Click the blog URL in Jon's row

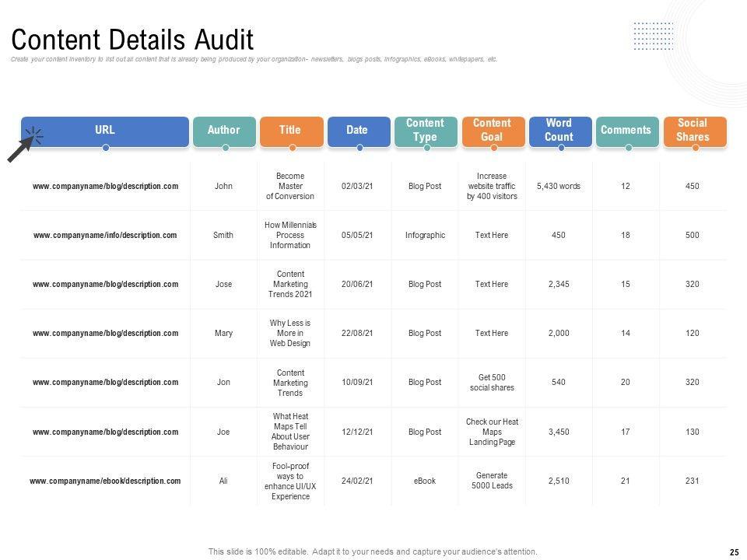tap(105, 383)
